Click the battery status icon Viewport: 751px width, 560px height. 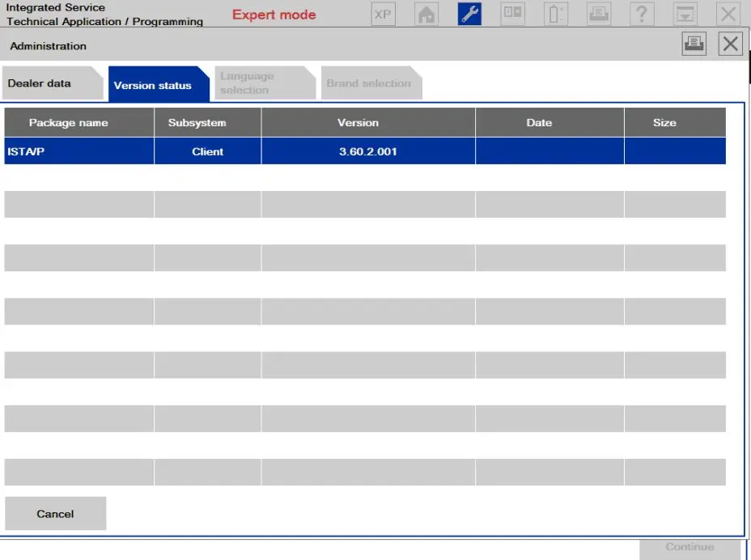point(556,14)
